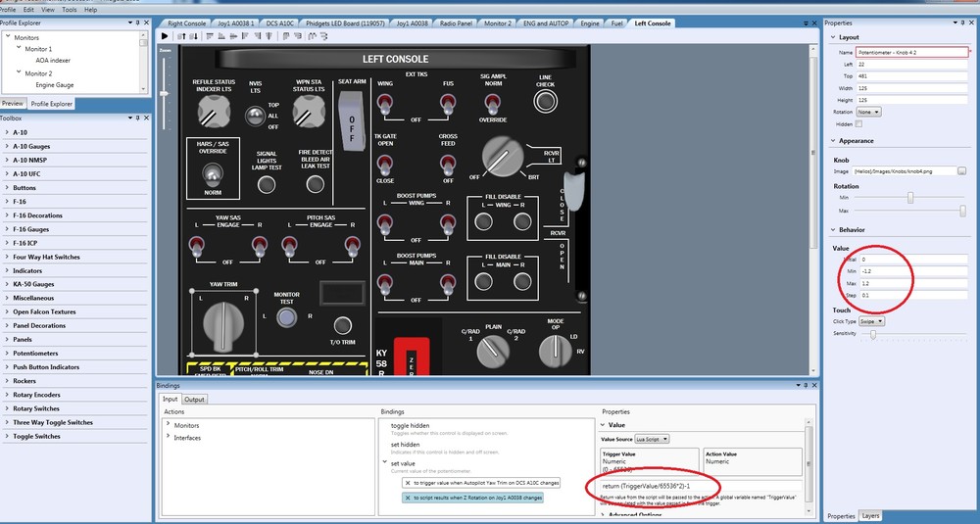Select the toggle hidden binding action
The width and height of the screenshot is (980, 524).
[410, 425]
